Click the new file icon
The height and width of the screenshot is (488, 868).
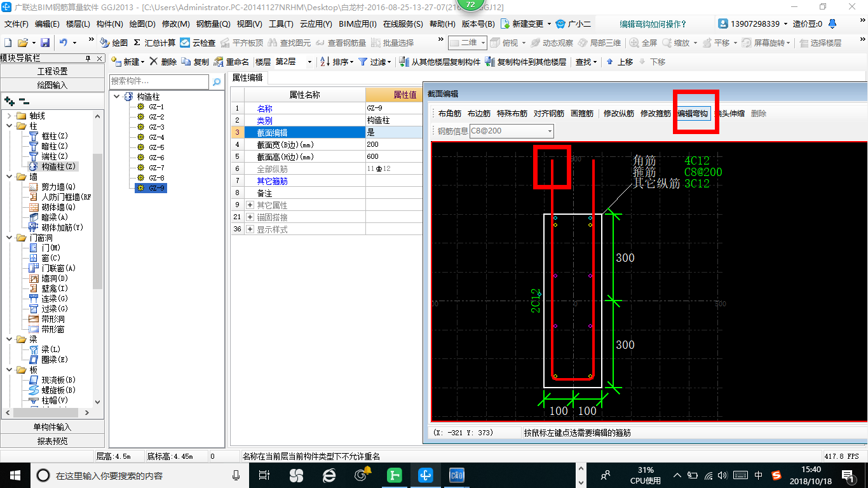[8, 43]
